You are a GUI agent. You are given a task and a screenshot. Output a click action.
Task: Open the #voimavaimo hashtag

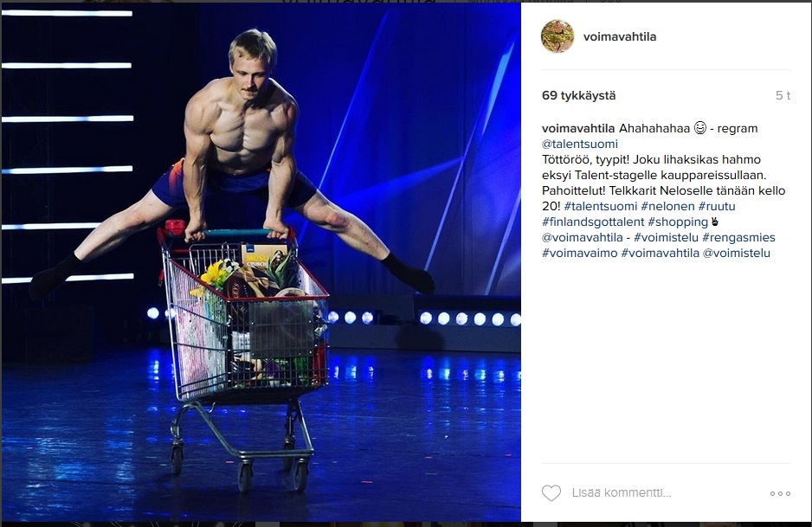point(579,254)
